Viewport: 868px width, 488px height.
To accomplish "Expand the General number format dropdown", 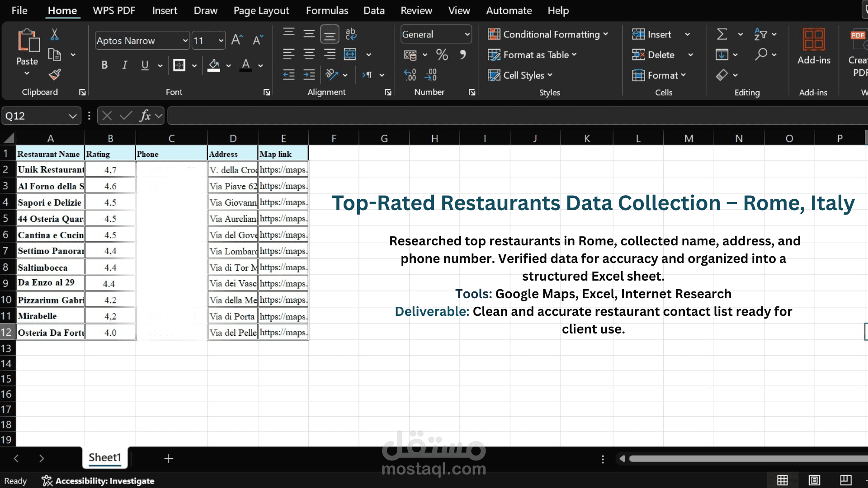I will [x=467, y=34].
